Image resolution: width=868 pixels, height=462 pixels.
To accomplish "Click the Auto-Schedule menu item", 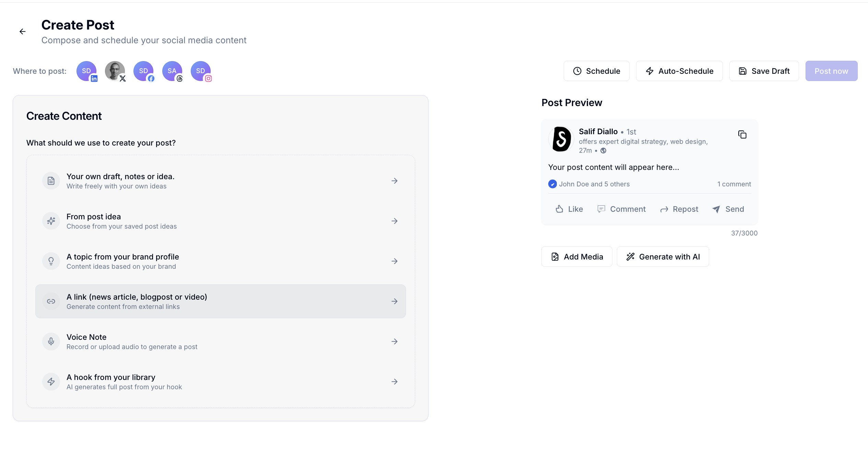I will 679,71.
